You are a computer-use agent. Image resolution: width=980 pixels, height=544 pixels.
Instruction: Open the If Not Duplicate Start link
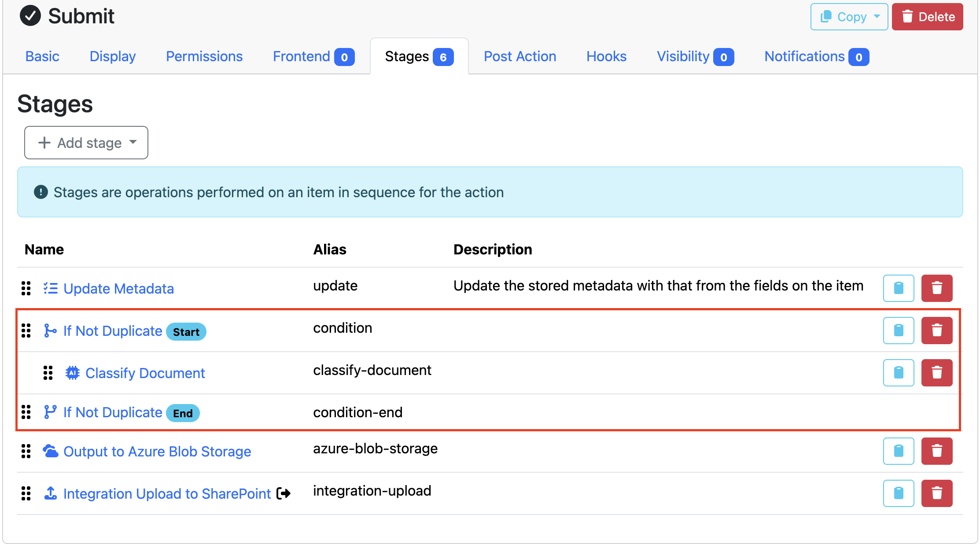(113, 331)
